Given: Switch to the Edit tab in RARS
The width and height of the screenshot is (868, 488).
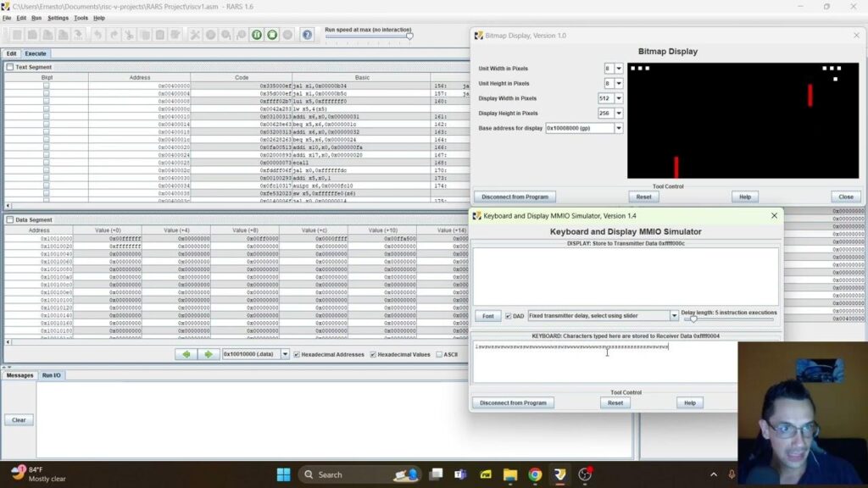Looking at the screenshot, I should pos(12,53).
